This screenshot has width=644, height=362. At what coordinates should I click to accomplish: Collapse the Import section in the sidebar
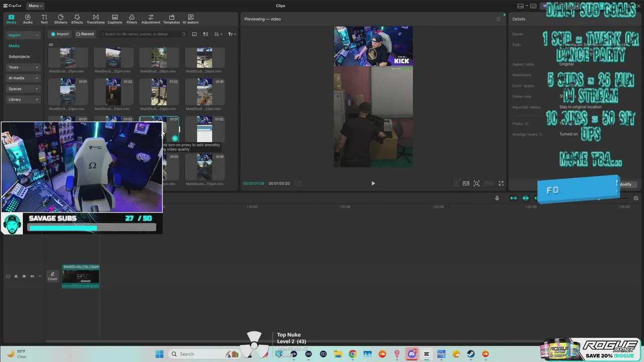24,35
